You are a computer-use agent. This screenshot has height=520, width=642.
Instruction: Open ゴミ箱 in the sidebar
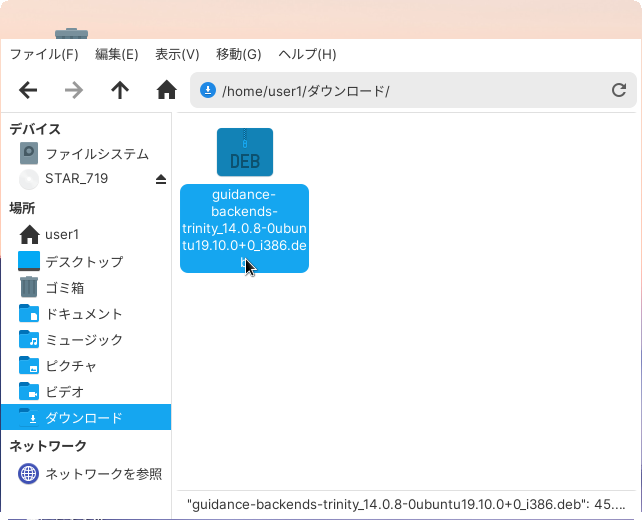tap(86, 287)
